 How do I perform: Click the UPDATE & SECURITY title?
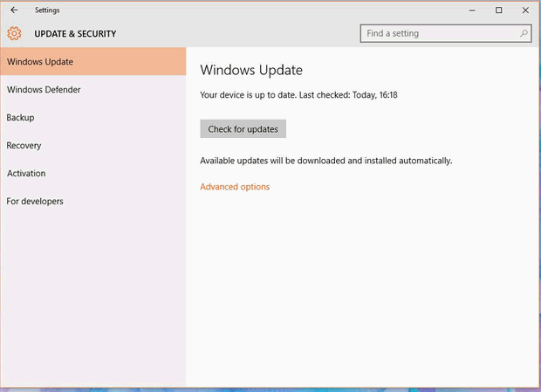[x=75, y=34]
